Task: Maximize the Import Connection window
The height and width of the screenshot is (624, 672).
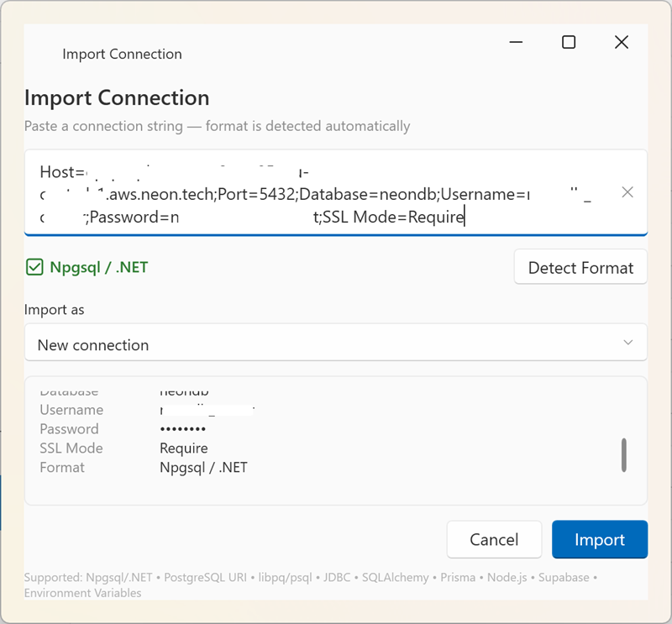Action: point(569,42)
